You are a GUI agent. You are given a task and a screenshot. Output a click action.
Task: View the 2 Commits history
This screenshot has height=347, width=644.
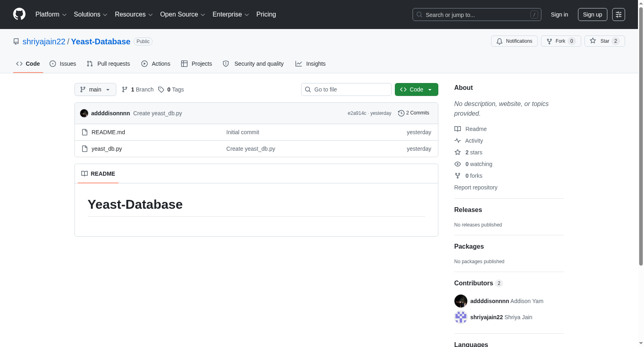[413, 113]
